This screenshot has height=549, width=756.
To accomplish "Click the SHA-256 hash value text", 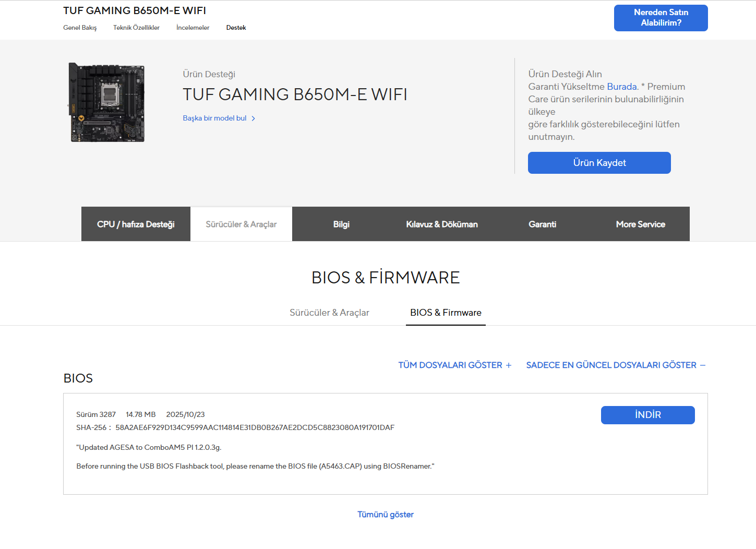I will point(255,427).
